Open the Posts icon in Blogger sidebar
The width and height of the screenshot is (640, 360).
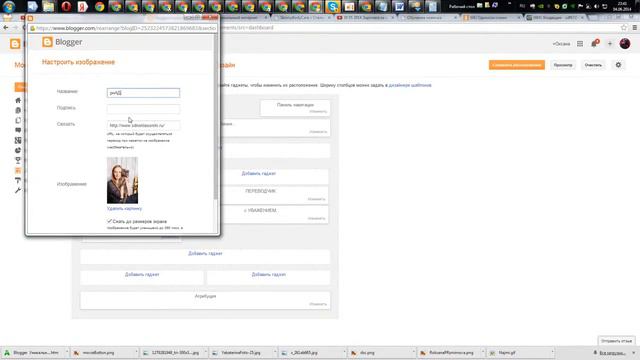[18, 110]
